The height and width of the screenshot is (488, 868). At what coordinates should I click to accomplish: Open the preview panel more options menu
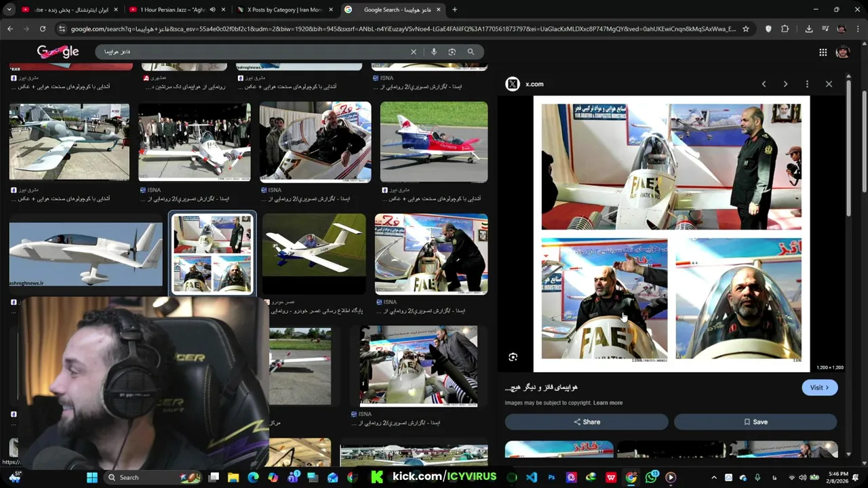point(807,84)
